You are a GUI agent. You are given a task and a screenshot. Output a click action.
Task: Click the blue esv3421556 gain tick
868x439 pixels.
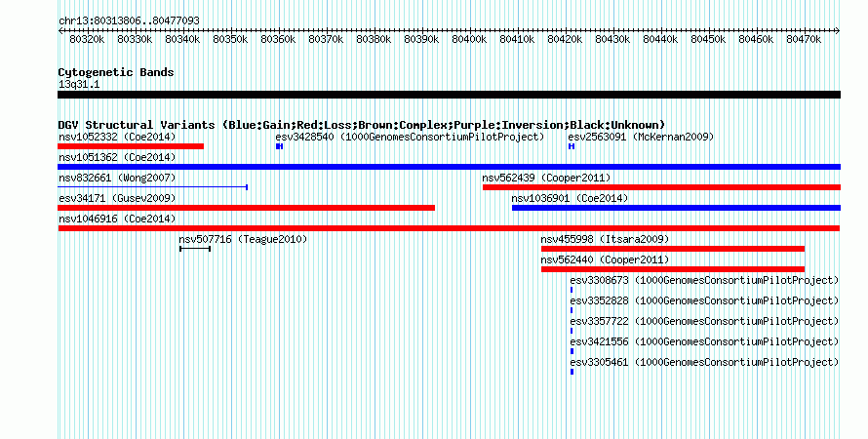tap(572, 351)
